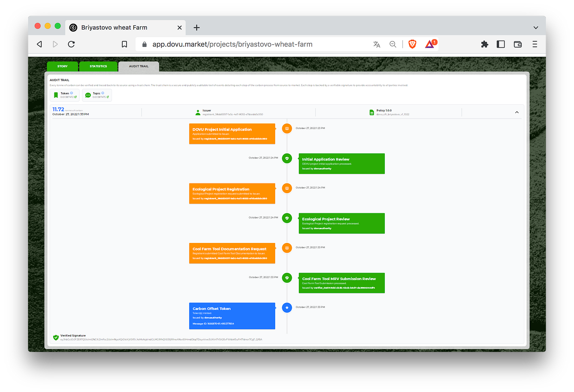Open a new browser tab
Image resolution: width=574 pixels, height=392 pixels.
click(197, 28)
